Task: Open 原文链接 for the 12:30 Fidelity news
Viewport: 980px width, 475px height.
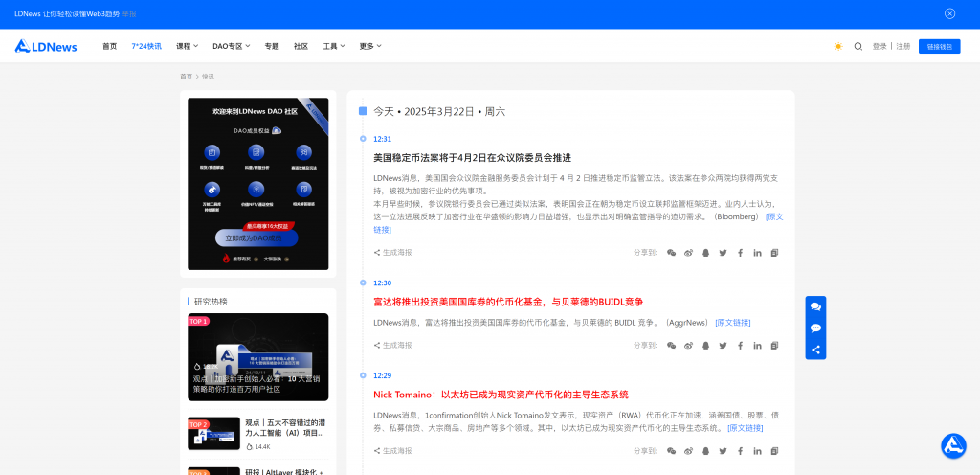Action: (733, 323)
